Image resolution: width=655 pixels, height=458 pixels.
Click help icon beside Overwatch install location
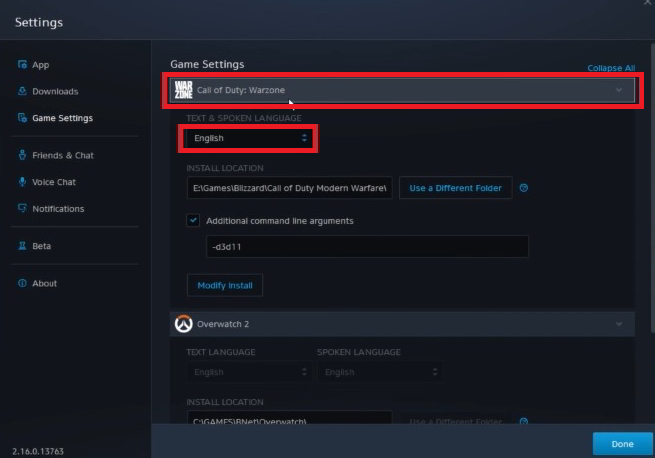[523, 421]
